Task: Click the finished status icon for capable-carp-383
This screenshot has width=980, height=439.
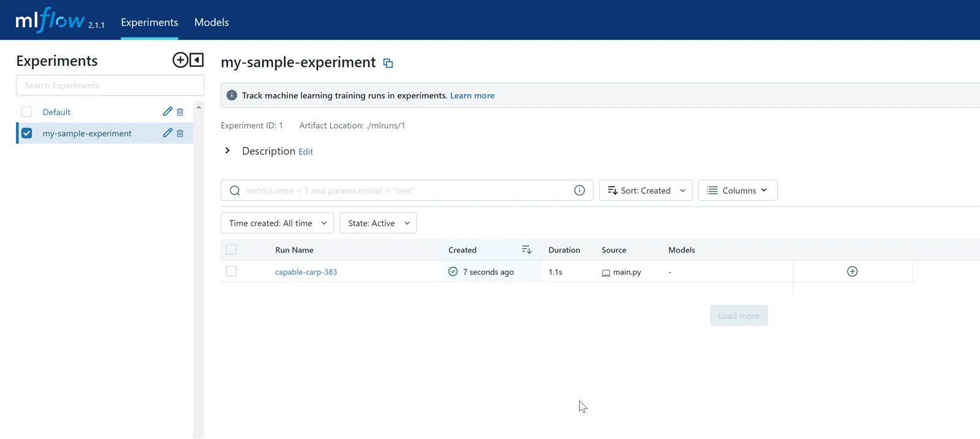Action: (x=453, y=272)
